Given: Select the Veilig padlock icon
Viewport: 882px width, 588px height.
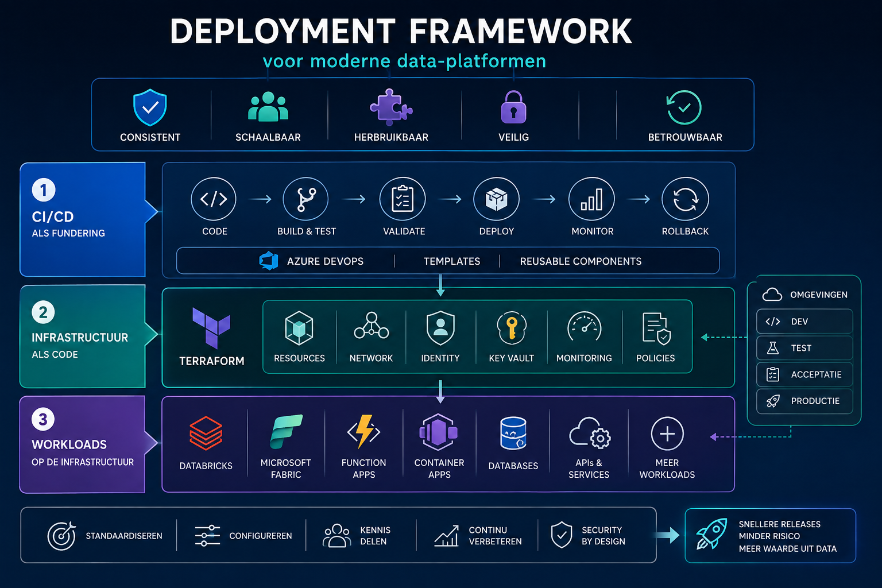Looking at the screenshot, I should pyautogui.click(x=513, y=107).
